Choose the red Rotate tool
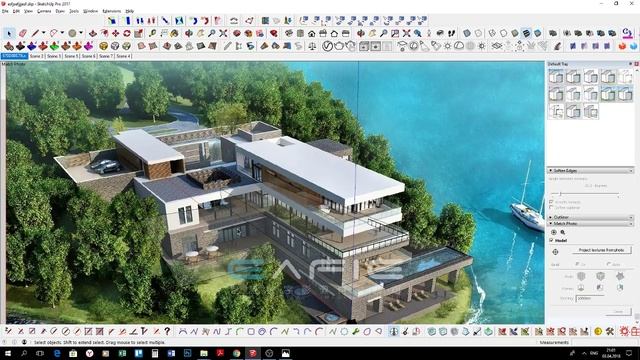Viewport: 640px width, 360px height. [127, 33]
